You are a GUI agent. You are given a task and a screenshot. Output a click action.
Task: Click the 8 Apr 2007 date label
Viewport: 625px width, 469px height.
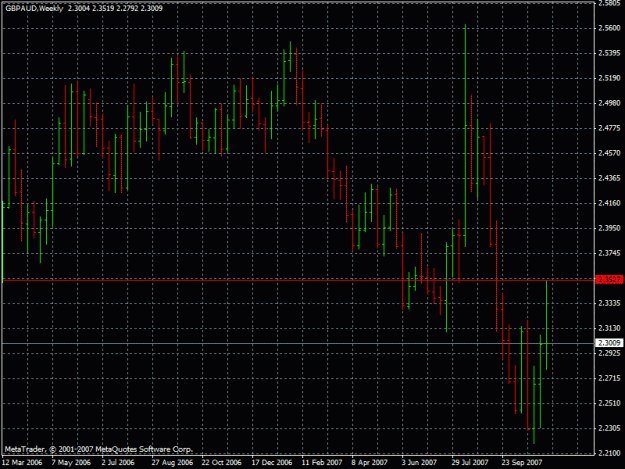(369, 463)
